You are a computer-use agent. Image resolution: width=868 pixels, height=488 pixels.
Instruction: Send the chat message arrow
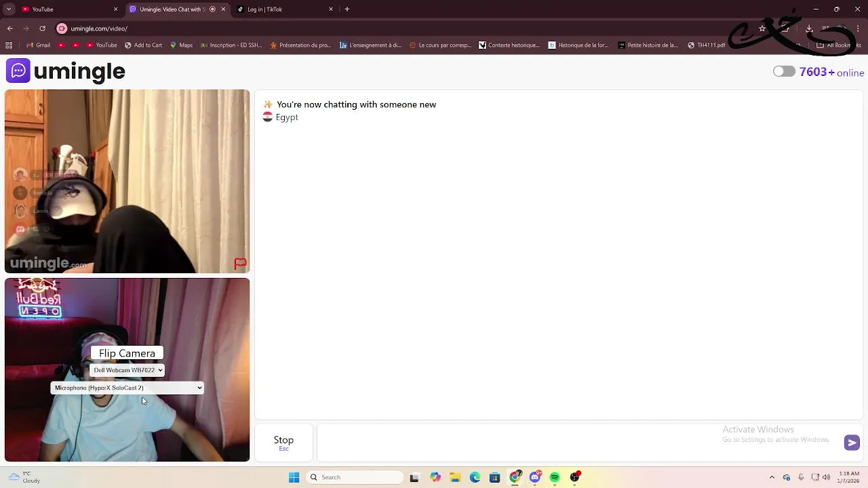click(852, 443)
